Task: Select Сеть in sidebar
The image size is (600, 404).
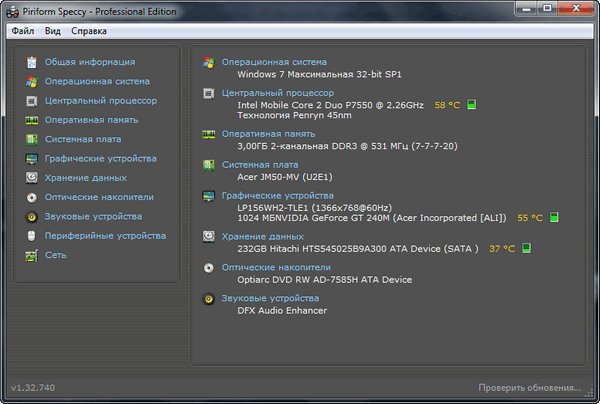Action: (55, 255)
